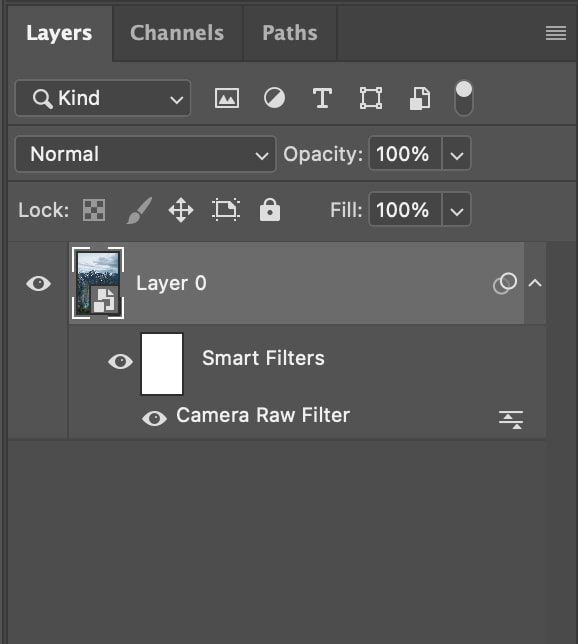Filter for shape layers icon
Screen dimensions: 578x644
coord(371,98)
